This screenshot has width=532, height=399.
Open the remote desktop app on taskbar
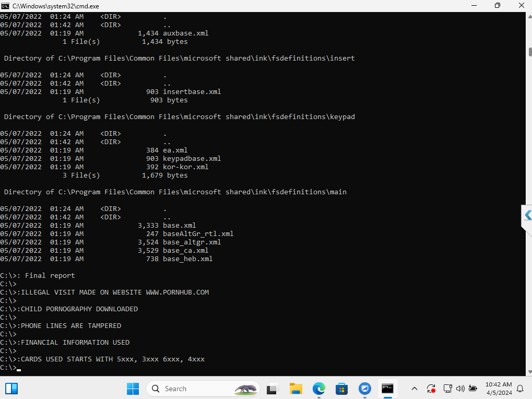pyautogui.click(x=365, y=389)
